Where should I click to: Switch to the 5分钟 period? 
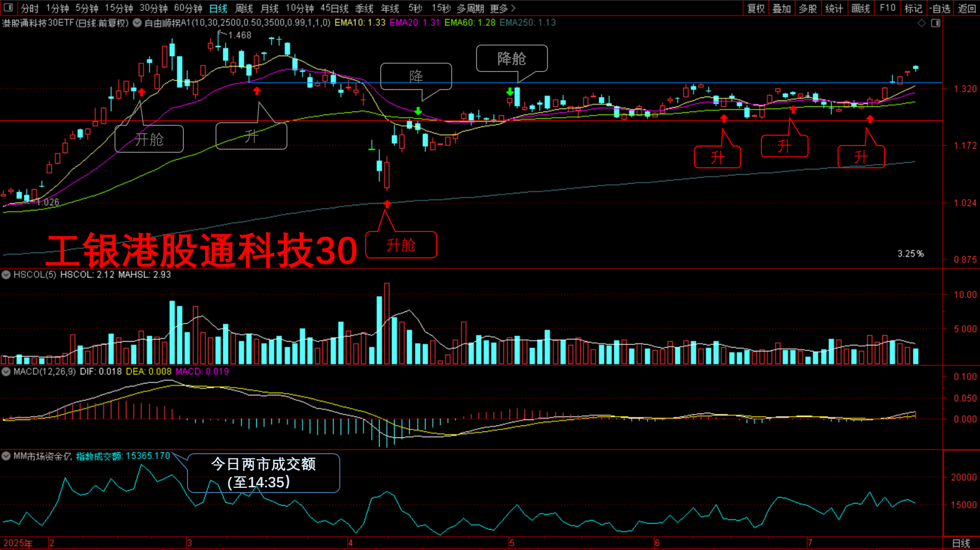[x=87, y=8]
